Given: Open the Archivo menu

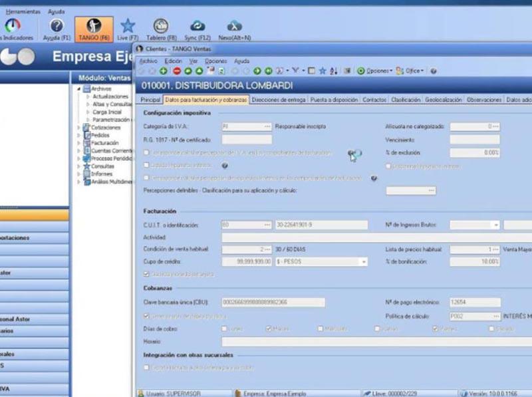Looking at the screenshot, I should pyautogui.click(x=148, y=61).
